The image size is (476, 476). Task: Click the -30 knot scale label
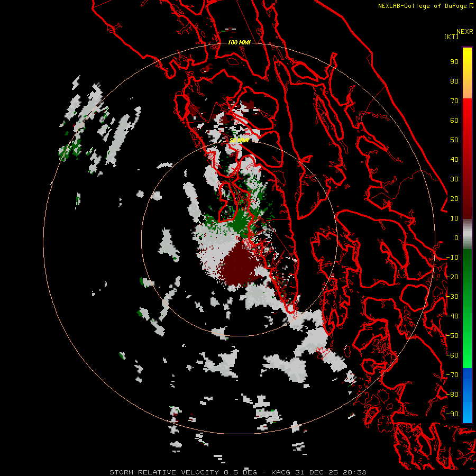(x=452, y=297)
